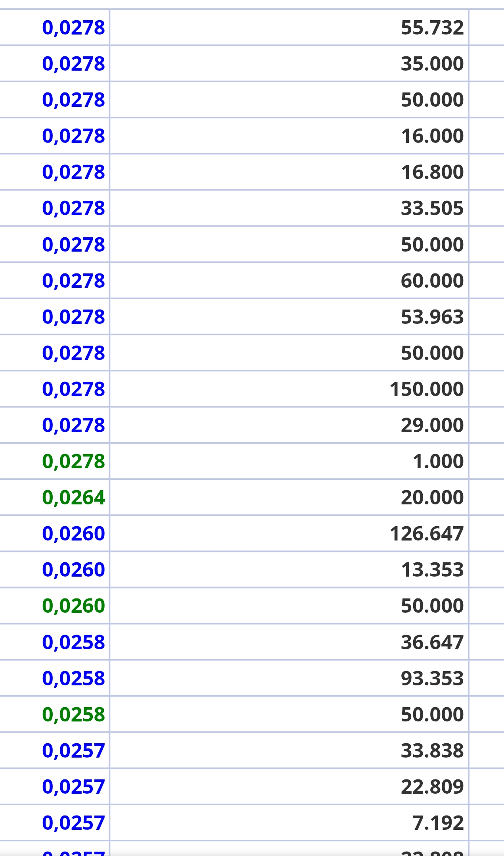The height and width of the screenshot is (856, 504).
Task: Open the 0,0260 price beside 13.353
Action: 73,570
